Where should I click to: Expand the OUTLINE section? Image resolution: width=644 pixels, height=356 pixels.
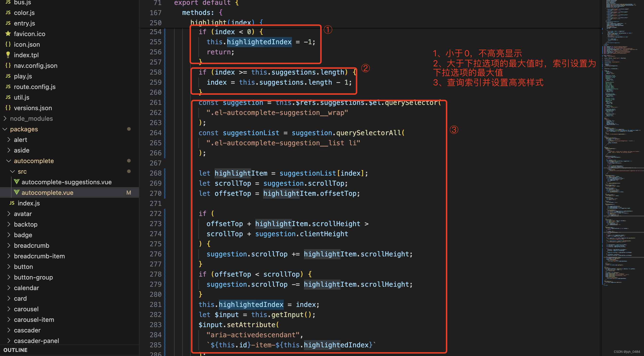pos(15,350)
